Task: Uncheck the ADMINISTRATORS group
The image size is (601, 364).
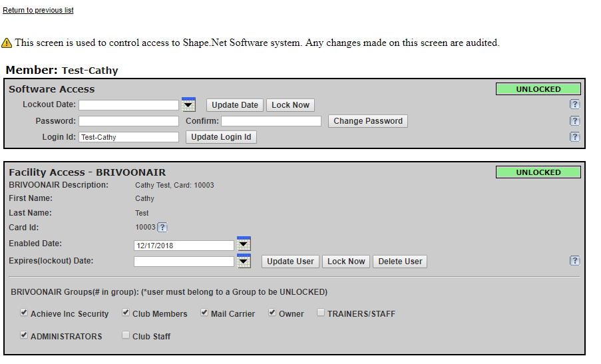Action: click(x=25, y=335)
